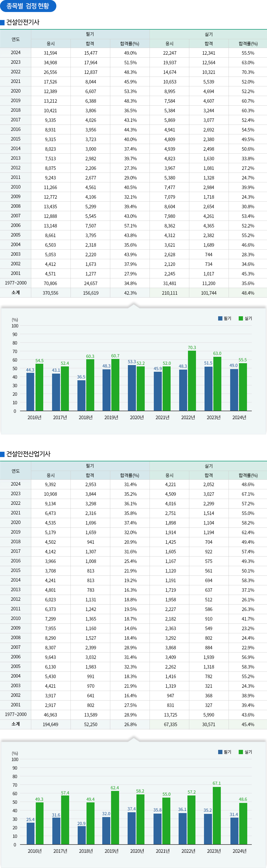Select the blue 36.5 bar for 2018년

pyautogui.click(x=81, y=395)
